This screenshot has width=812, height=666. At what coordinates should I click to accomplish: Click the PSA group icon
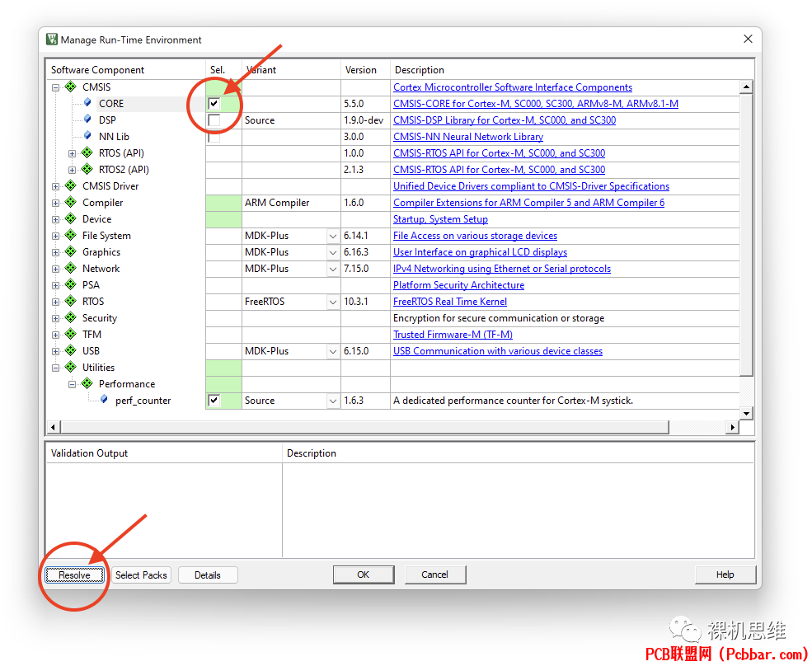[x=71, y=285]
